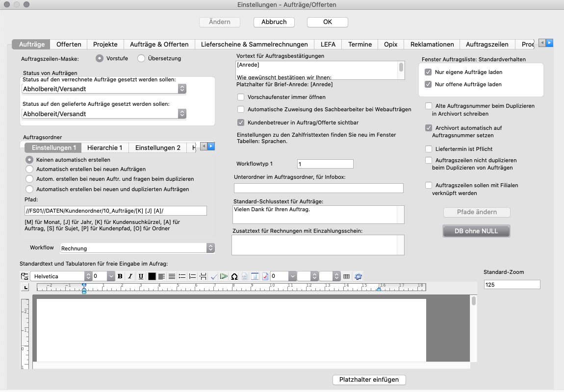Toggle italic formatting in text toolbar
Image resolution: width=564 pixels, height=392 pixels.
130,276
